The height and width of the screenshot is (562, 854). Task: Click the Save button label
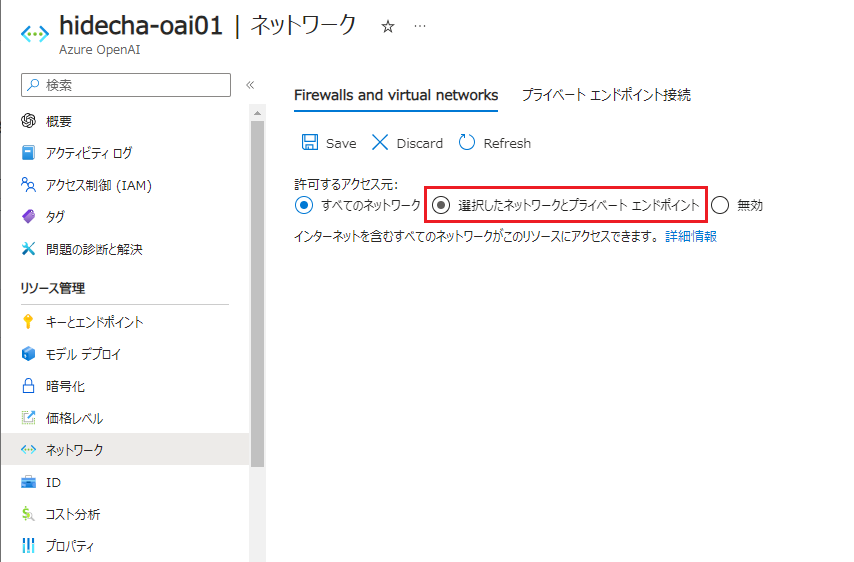coord(341,143)
